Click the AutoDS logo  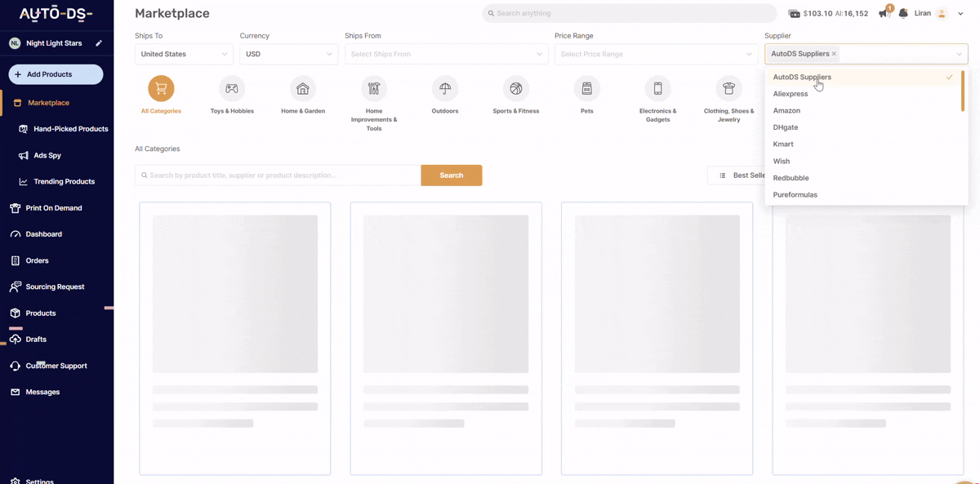56,14
